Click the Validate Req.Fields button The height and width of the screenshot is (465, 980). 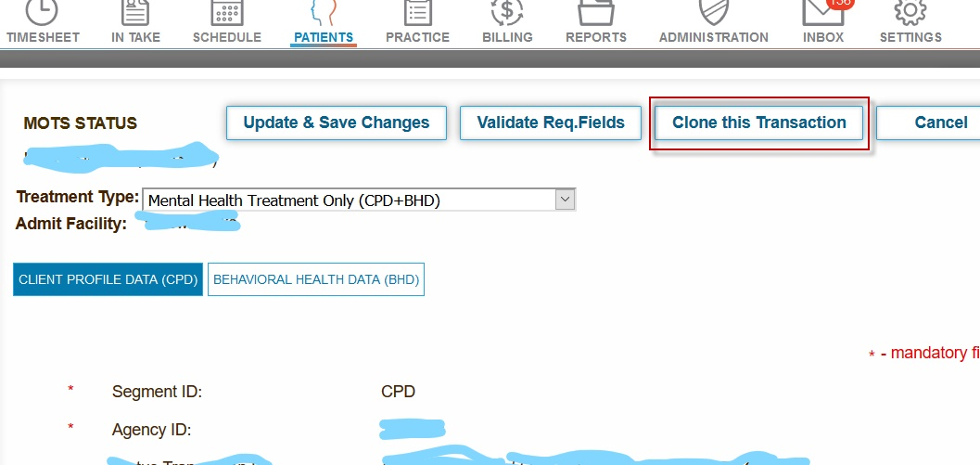551,123
